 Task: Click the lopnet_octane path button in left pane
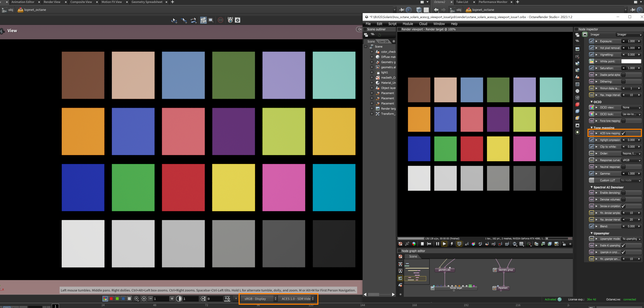tap(32, 10)
